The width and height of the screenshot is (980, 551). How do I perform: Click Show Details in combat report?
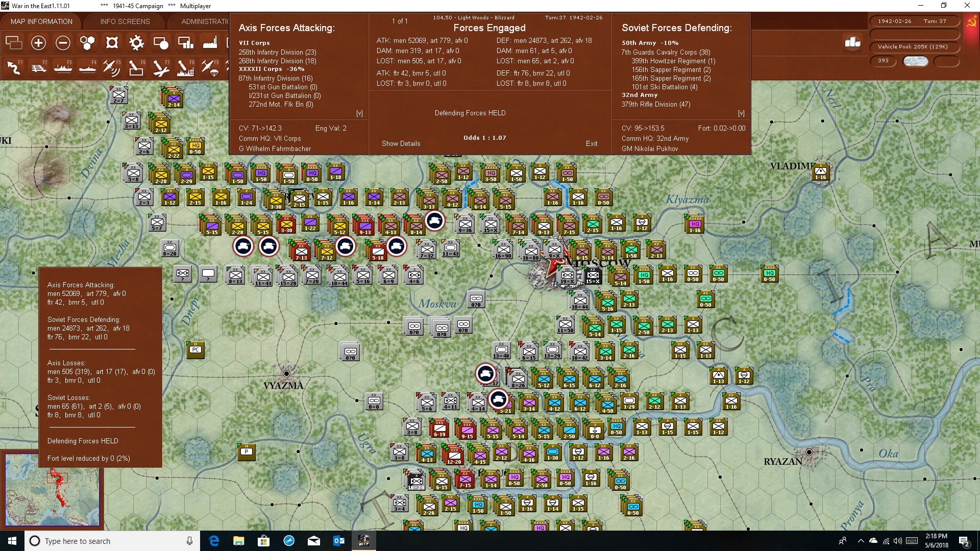[x=401, y=144]
